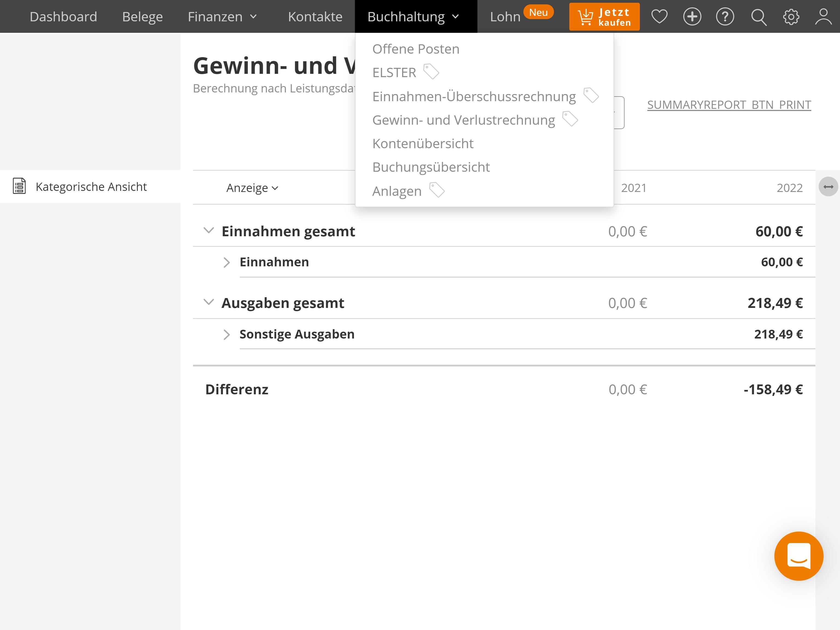This screenshot has width=840, height=630.
Task: Click the plus create icon
Action: click(x=692, y=17)
